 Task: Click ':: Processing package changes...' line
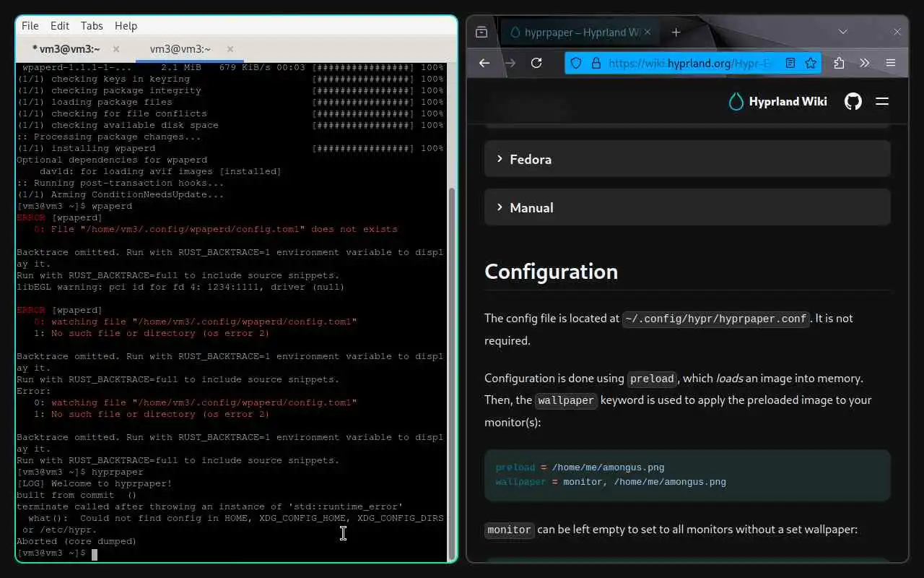point(109,137)
